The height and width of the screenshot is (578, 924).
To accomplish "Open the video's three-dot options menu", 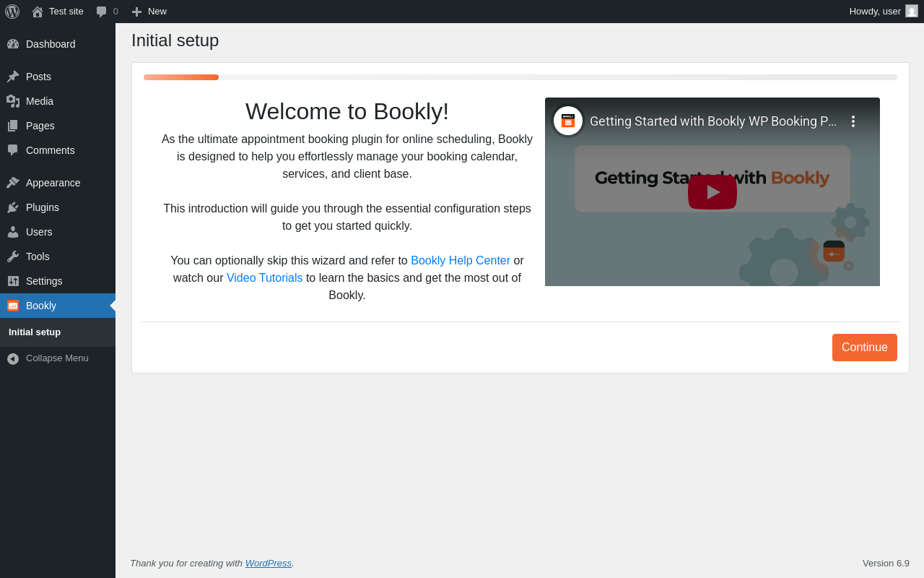I will click(x=853, y=121).
